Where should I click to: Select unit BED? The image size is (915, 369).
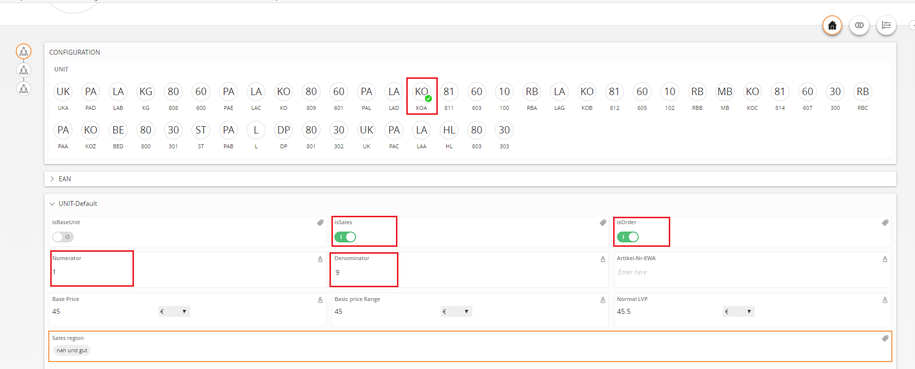pyautogui.click(x=118, y=130)
